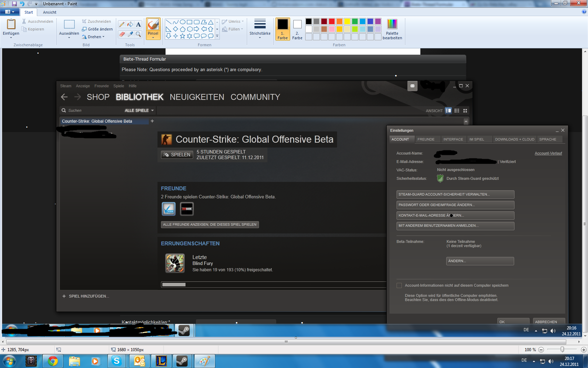Pick the pink color swatch

pyautogui.click(x=332, y=29)
